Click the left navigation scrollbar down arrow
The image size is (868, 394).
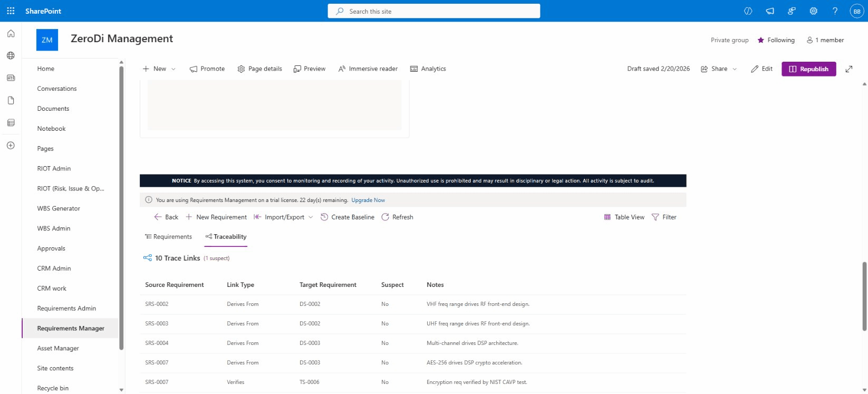tap(121, 390)
